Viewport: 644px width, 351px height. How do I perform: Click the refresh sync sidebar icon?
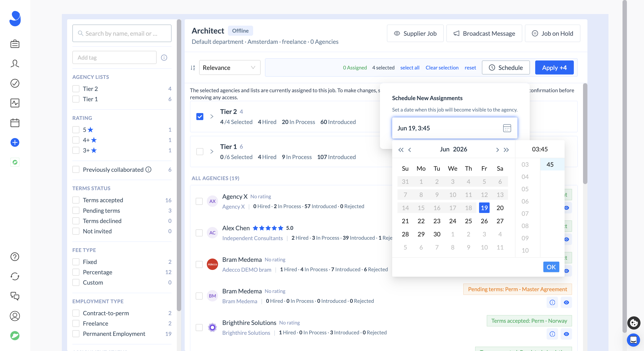click(x=15, y=276)
